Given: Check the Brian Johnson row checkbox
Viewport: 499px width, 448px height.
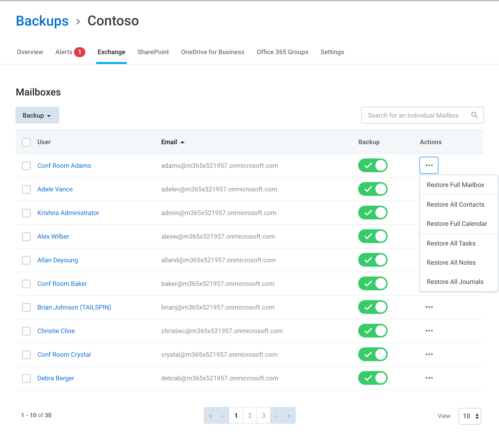Looking at the screenshot, I should (x=26, y=308).
